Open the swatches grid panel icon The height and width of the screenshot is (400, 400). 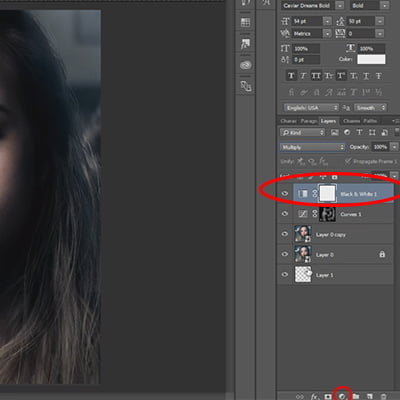246,22
